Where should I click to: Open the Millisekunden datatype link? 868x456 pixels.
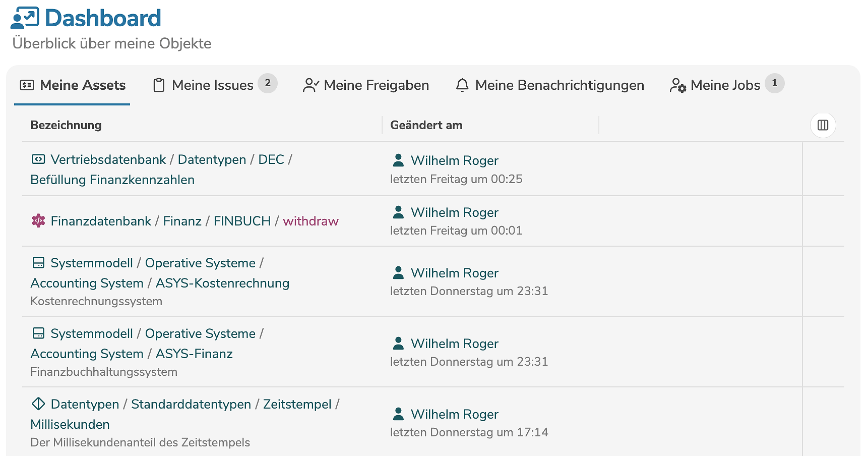[70, 425]
